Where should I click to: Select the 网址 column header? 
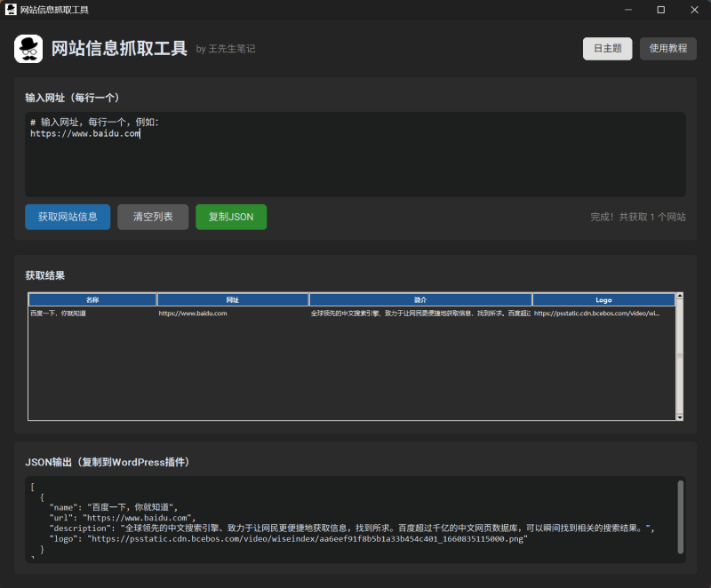pyautogui.click(x=233, y=299)
